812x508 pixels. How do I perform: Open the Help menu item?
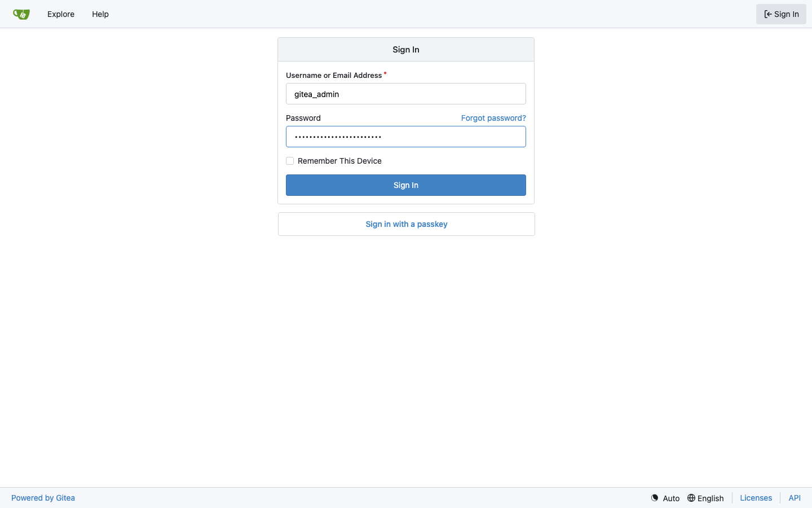tap(100, 14)
